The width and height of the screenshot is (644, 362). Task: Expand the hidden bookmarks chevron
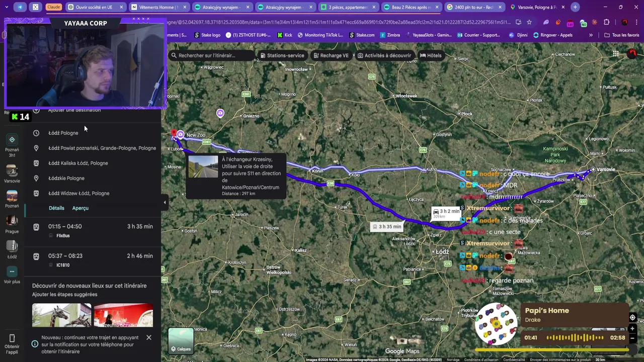pos(591,35)
